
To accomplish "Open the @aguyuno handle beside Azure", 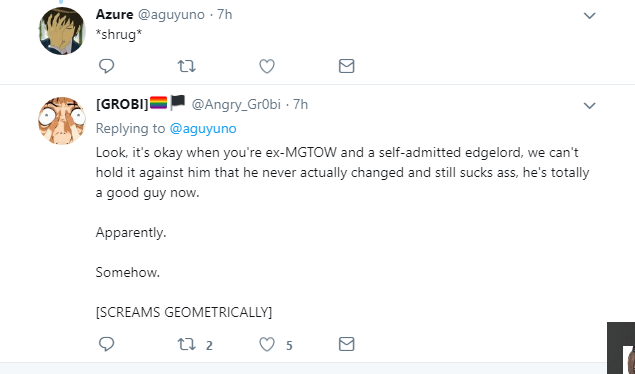I will click(x=171, y=15).
